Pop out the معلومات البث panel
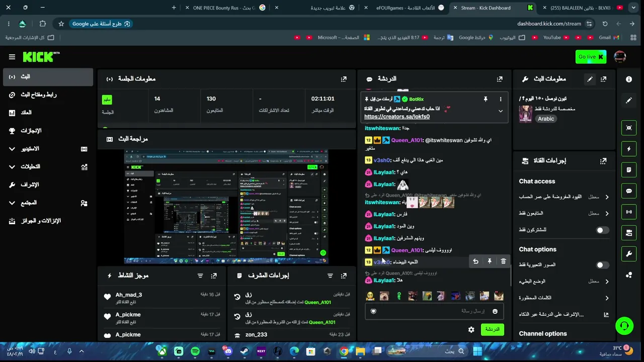This screenshot has height=362, width=644. (x=603, y=79)
